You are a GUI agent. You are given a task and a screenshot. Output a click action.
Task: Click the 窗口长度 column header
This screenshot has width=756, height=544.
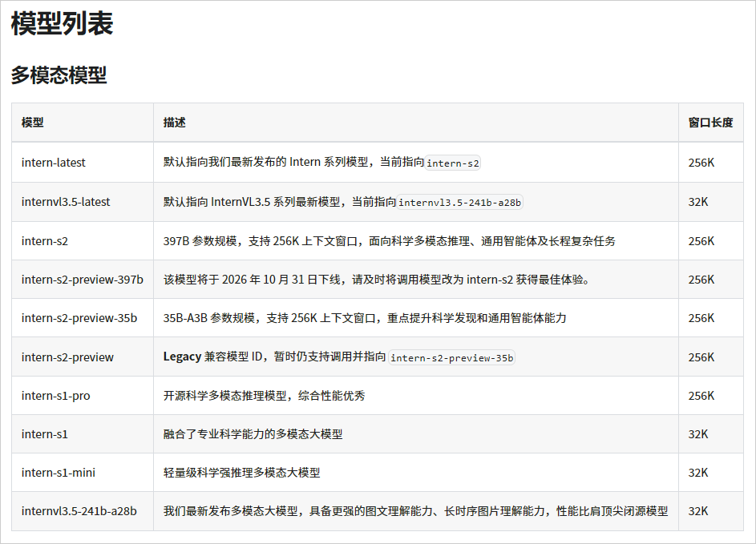coord(710,123)
